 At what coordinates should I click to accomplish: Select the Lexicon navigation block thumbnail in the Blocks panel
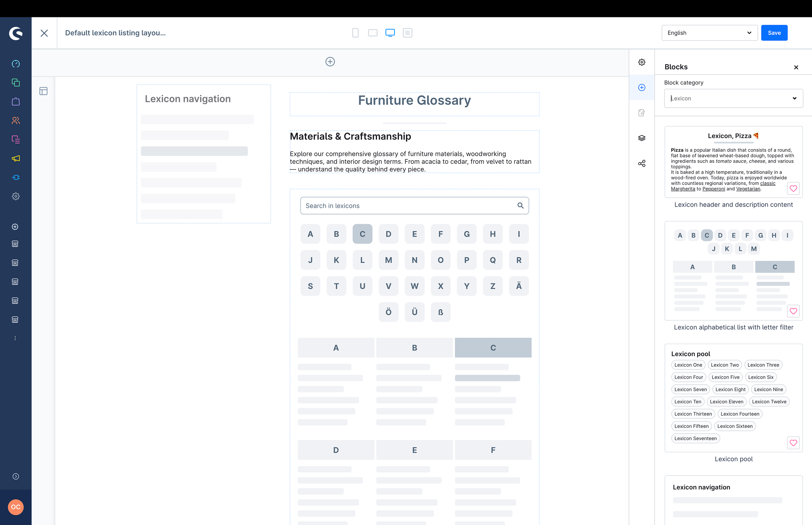pyautogui.click(x=733, y=500)
